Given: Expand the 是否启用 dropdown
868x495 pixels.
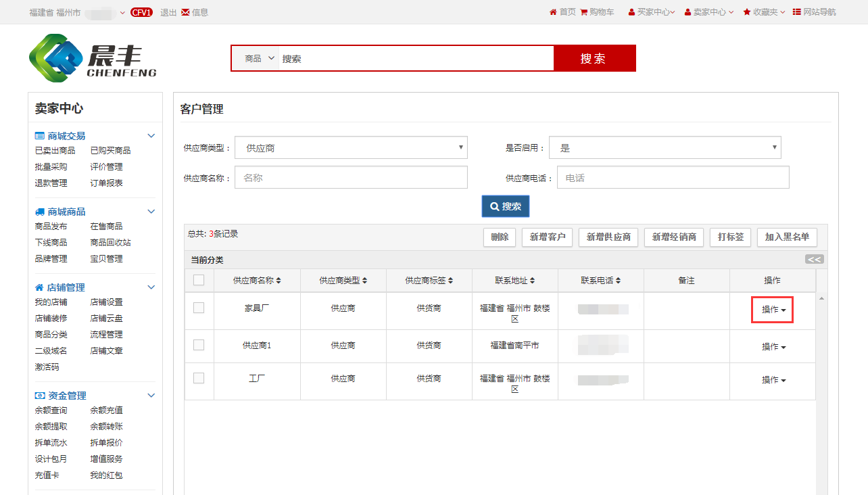Looking at the screenshot, I should pos(665,147).
